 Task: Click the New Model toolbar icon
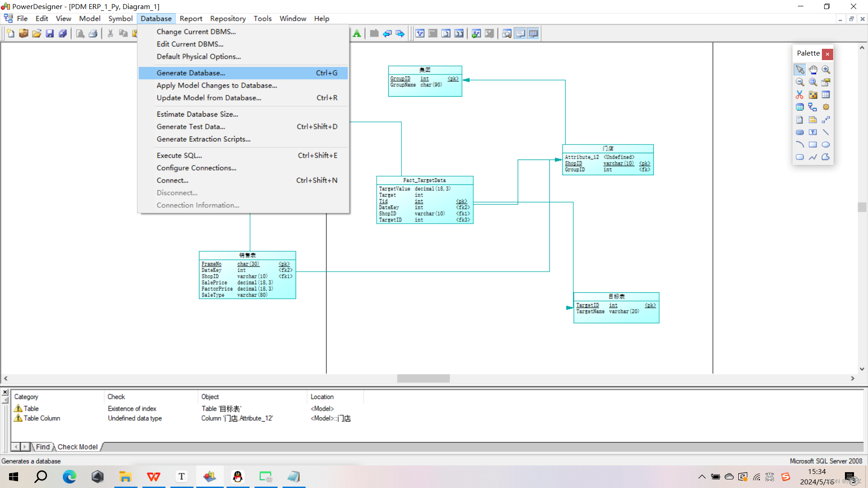(10, 33)
